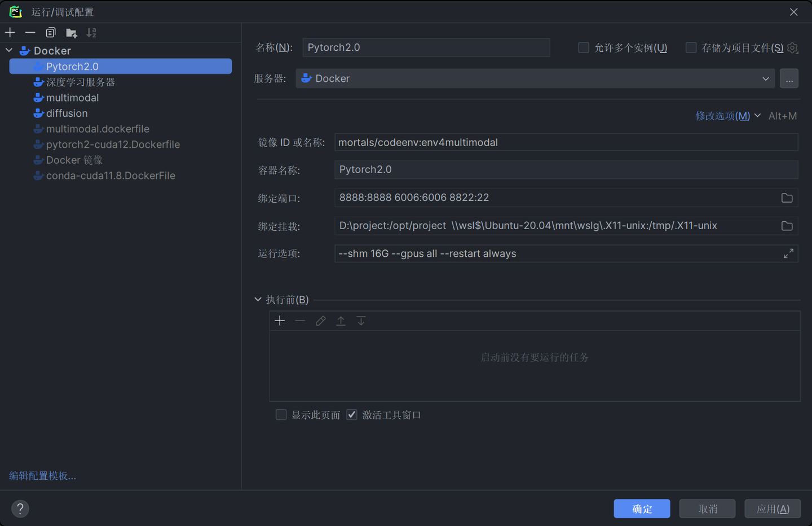Click the 镜像 ID 或名称 input field
The width and height of the screenshot is (812, 526).
coord(566,142)
